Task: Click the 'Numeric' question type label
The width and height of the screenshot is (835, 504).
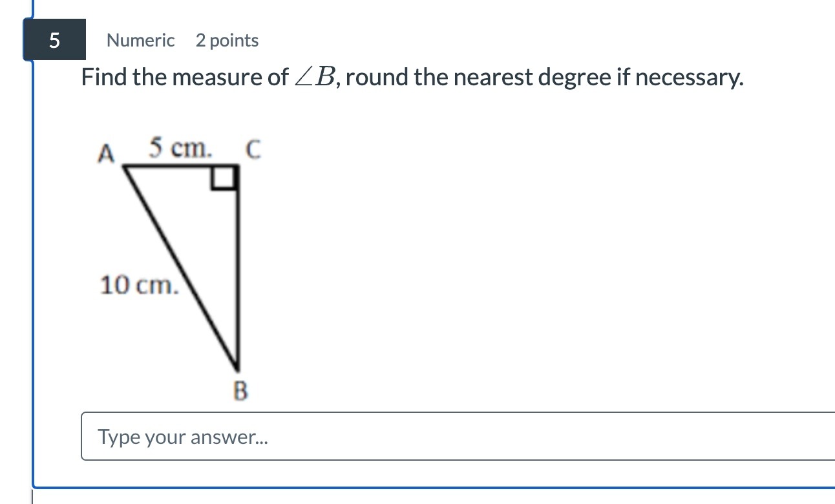Action: [x=140, y=41]
